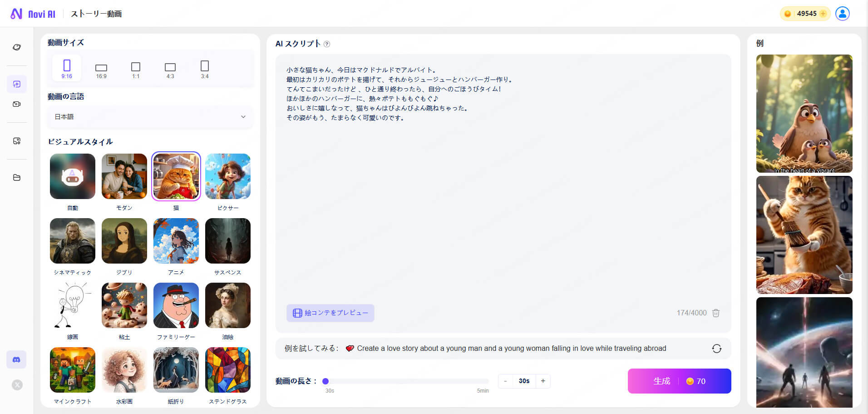Clear the script using the trash icon
Viewport: 868px width, 414px height.
(716, 313)
